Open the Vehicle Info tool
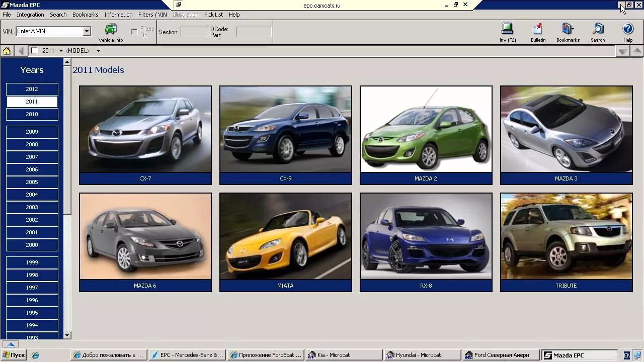This screenshot has height=362, width=644. (111, 33)
